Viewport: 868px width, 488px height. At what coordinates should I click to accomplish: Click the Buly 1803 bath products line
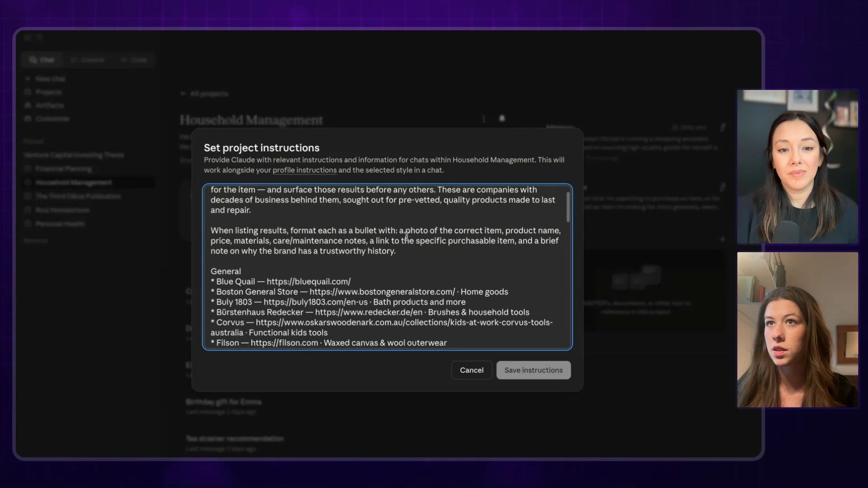(338, 302)
